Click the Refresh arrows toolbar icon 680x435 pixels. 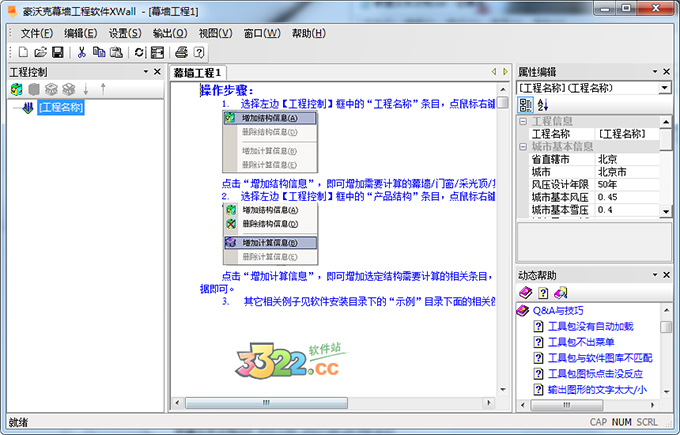pos(139,52)
